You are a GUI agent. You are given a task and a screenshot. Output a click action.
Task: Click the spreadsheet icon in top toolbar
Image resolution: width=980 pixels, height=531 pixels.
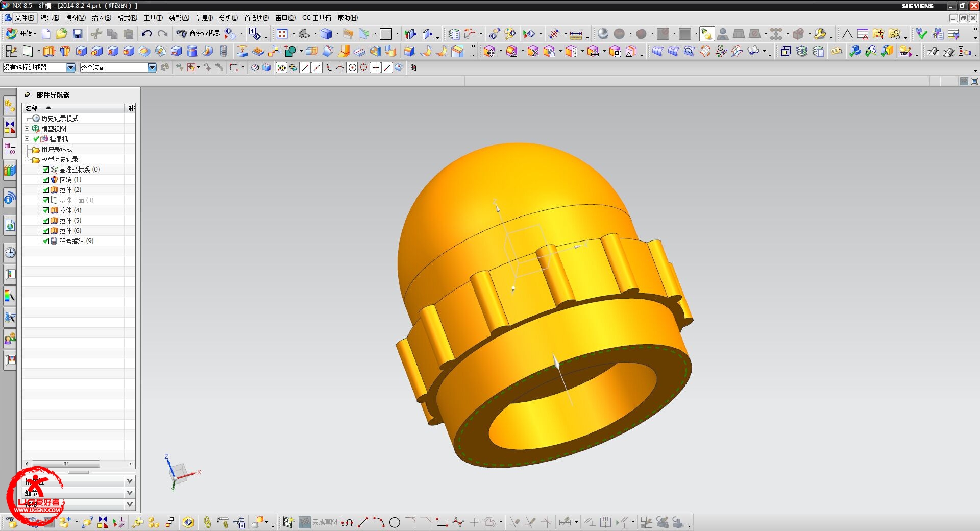[x=863, y=34]
